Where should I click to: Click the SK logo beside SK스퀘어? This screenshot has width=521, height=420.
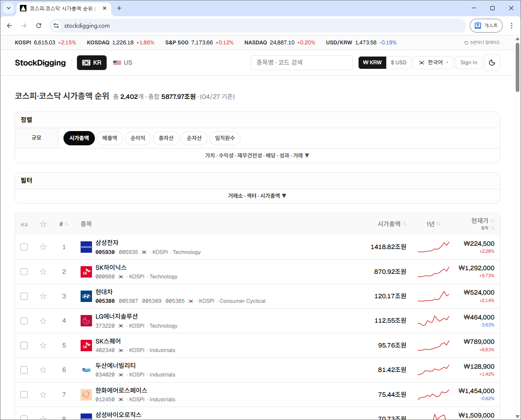pos(86,346)
